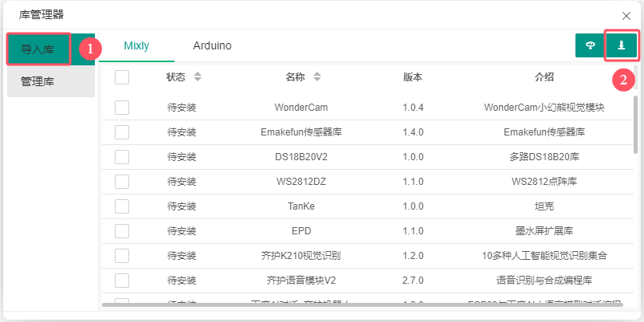Check the 齐护K210视觉识别 checkbox
The width and height of the screenshot is (644, 322).
coord(122,256)
